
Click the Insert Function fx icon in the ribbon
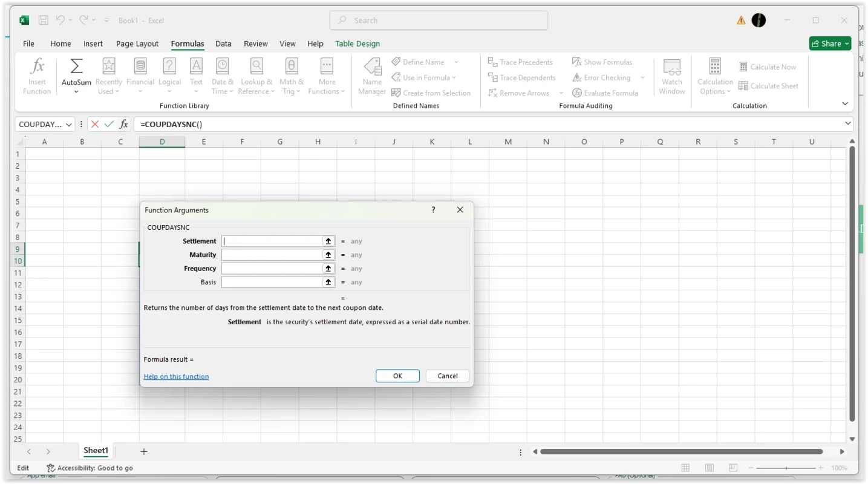pos(37,66)
